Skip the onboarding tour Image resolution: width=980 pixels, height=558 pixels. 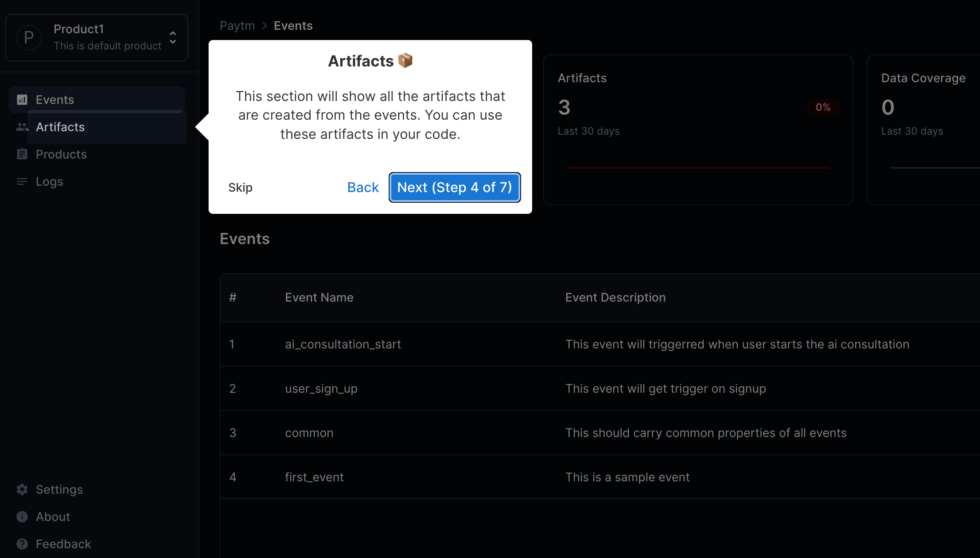coord(240,187)
